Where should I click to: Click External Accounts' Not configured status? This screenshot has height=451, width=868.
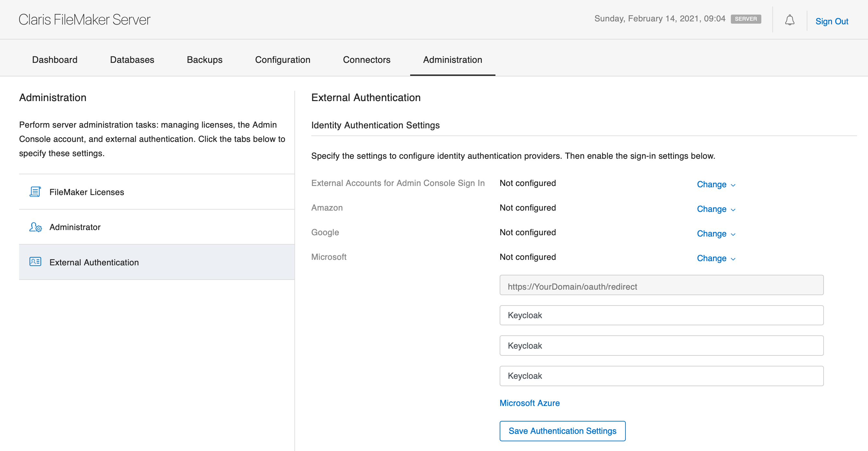click(x=528, y=183)
